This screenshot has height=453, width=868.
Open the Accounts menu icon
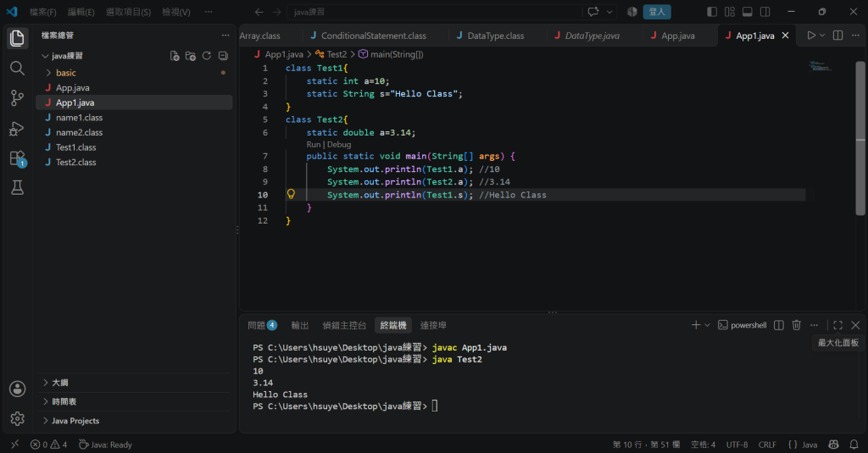pos(17,389)
